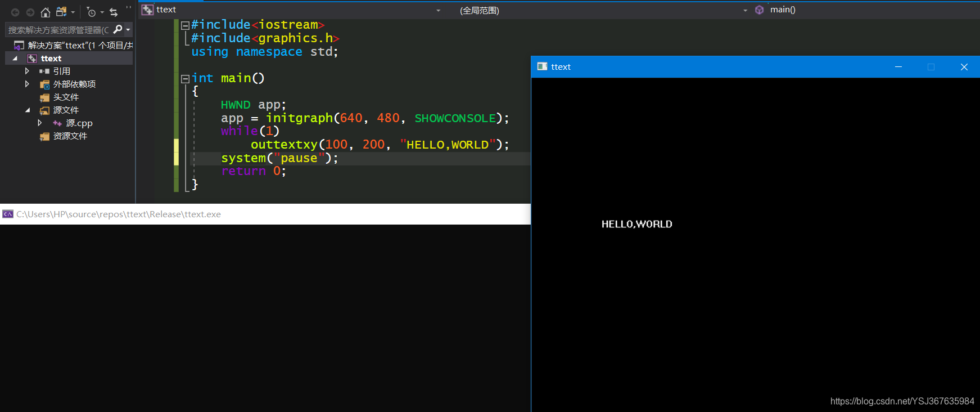Select the 源文件 tree item

click(66, 110)
